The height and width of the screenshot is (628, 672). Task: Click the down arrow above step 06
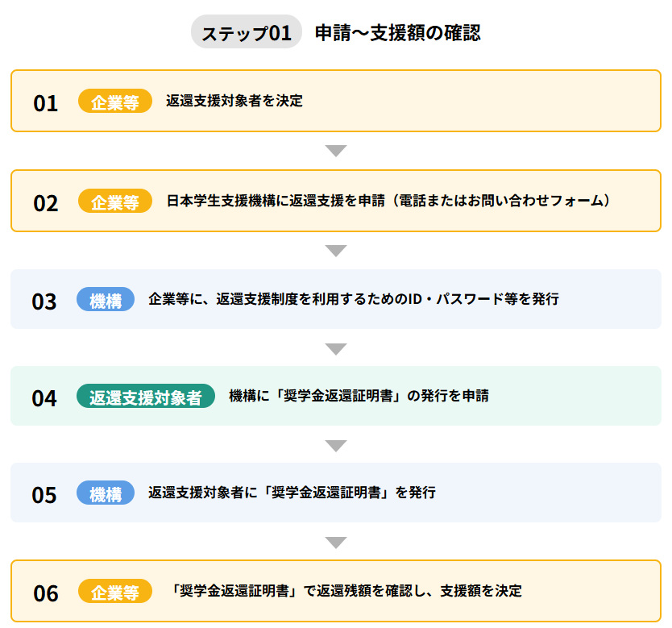point(336,543)
